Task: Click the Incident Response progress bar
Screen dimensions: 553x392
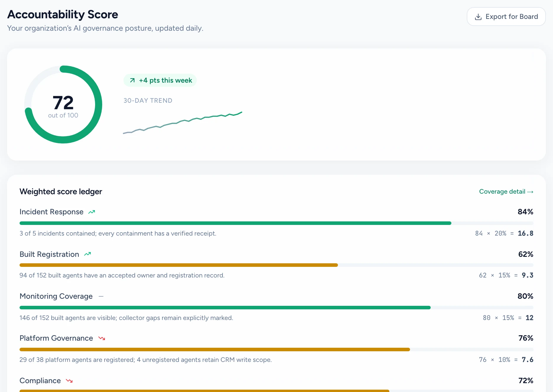Action: (276, 223)
